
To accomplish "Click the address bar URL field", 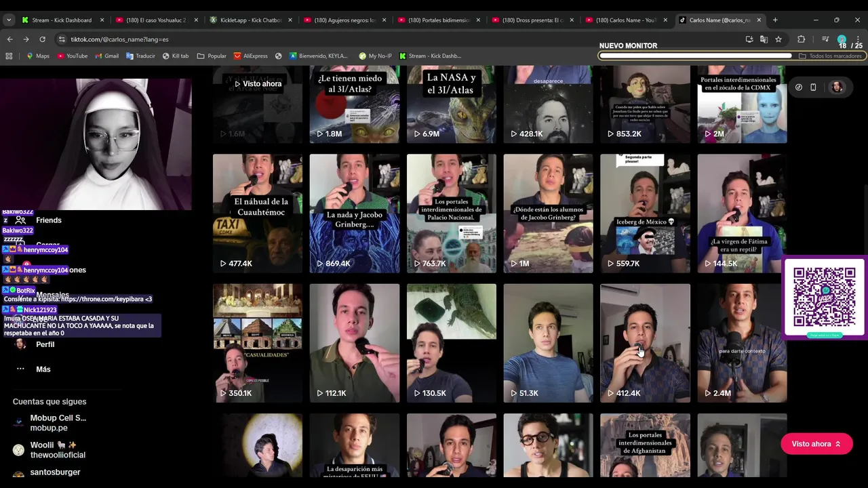I will point(400,39).
